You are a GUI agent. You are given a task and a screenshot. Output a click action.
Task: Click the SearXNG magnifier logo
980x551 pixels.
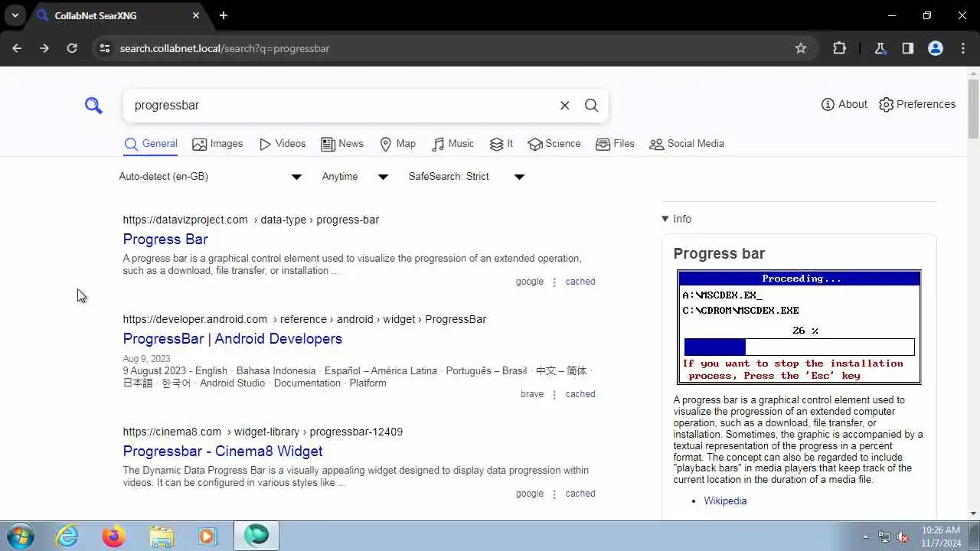pyautogui.click(x=93, y=106)
